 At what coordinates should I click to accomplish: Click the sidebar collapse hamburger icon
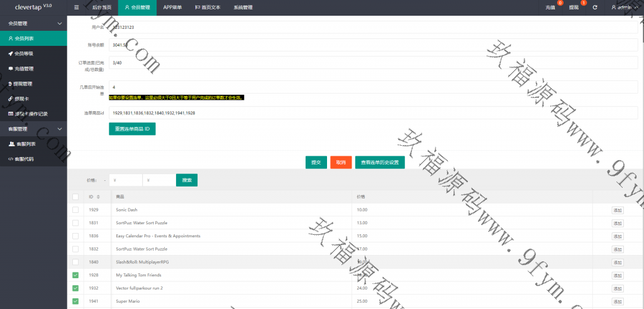[x=76, y=8]
